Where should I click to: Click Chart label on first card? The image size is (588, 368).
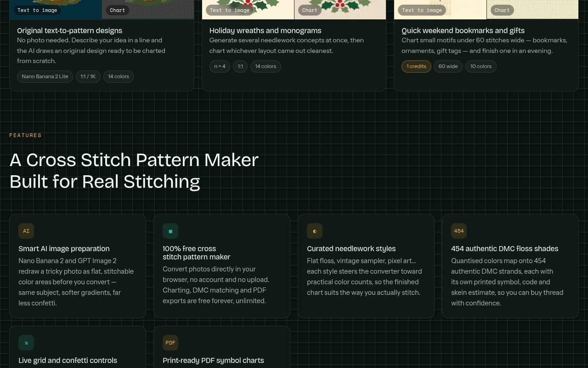pyautogui.click(x=118, y=10)
